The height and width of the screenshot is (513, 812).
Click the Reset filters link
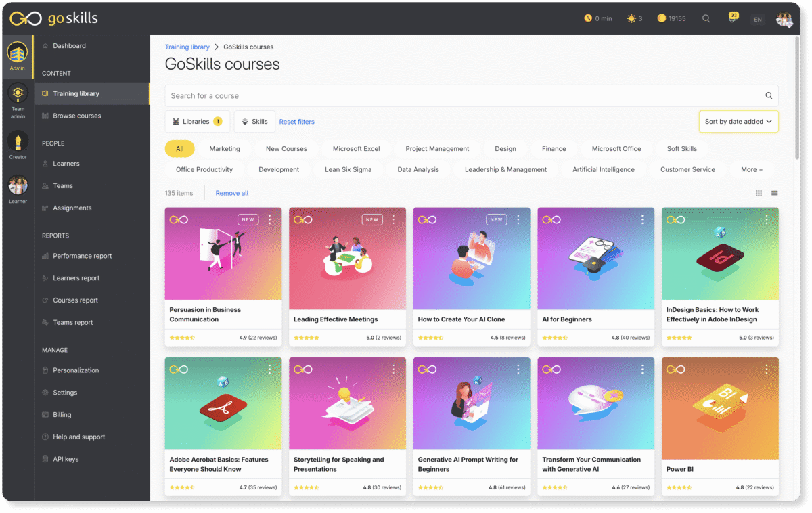(297, 122)
